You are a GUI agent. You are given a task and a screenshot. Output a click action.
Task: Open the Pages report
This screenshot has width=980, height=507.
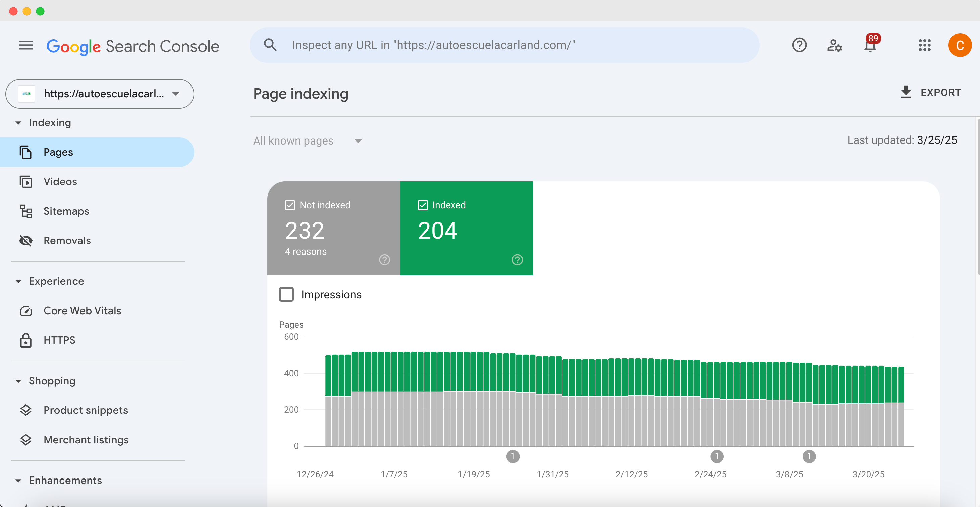[97, 152]
